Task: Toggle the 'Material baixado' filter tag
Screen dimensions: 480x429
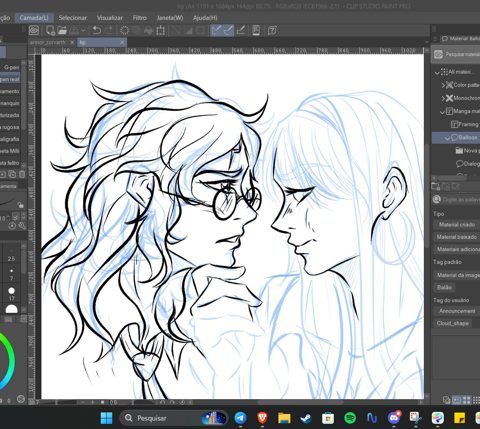Action: [457, 237]
